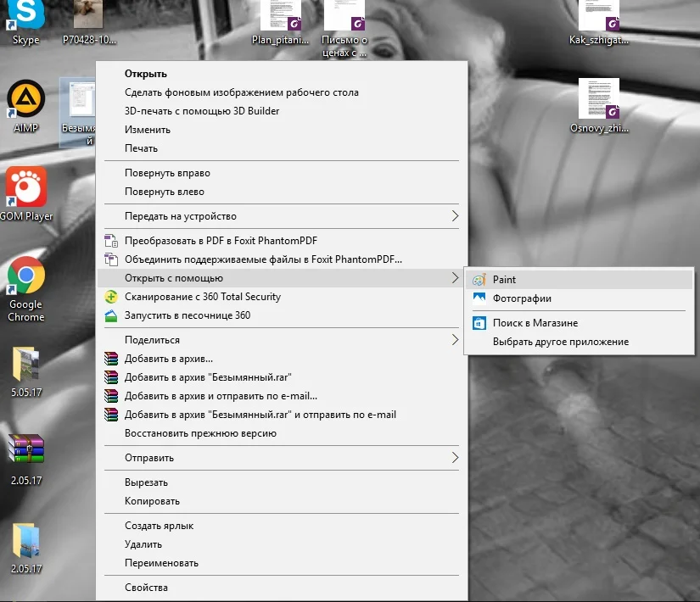Choose Печать in the context menu
Screen dimensions: 700x602
click(x=282, y=148)
